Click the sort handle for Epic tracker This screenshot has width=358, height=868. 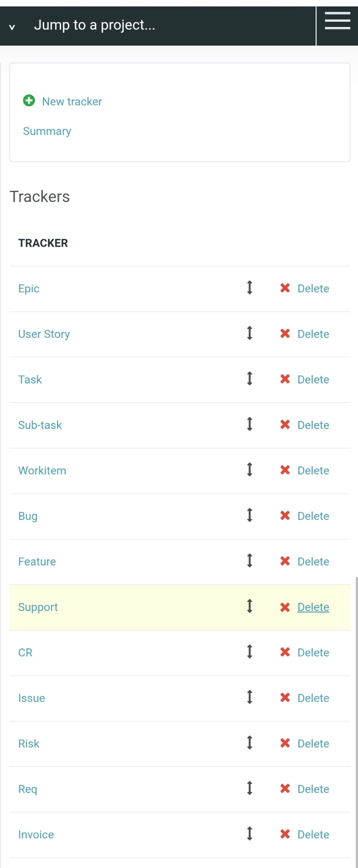[250, 287]
